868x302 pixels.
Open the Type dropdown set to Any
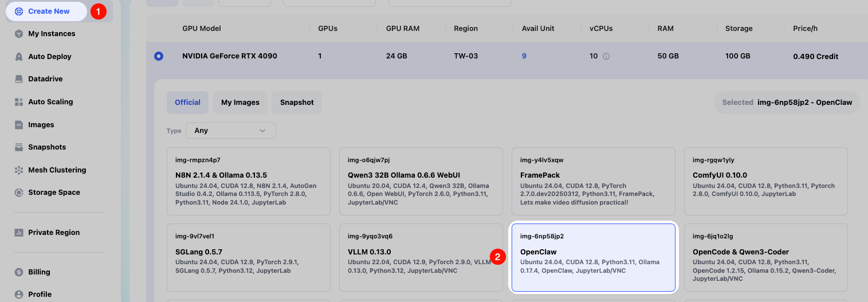(230, 131)
